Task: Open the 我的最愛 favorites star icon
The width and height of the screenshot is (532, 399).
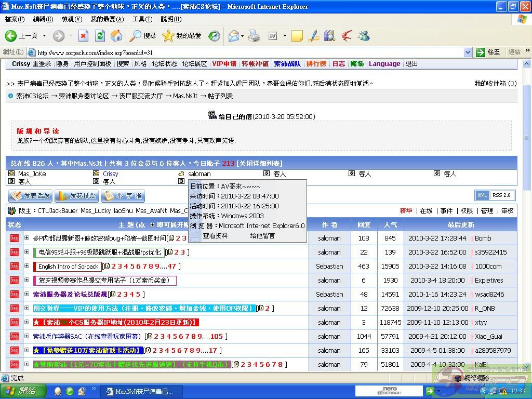Action: (168, 36)
